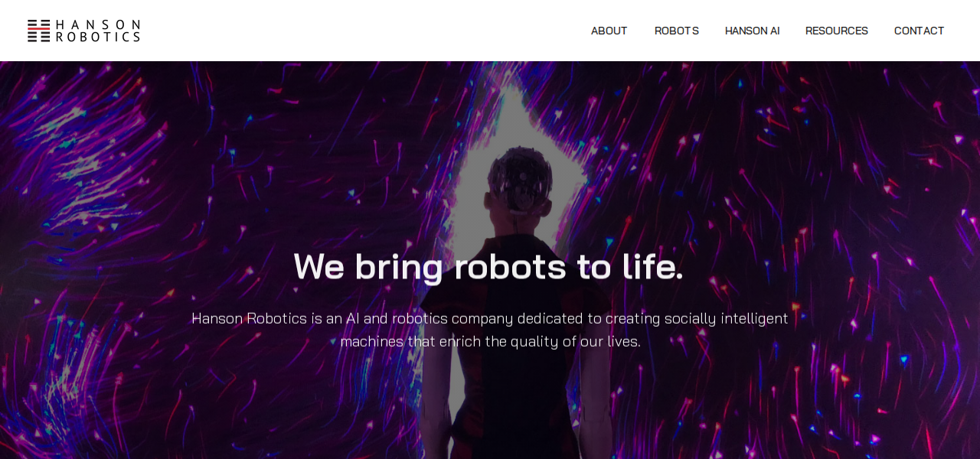Click the phrase 'socially intelligent' in the description
Viewport: 980px width, 459px height.
726,318
